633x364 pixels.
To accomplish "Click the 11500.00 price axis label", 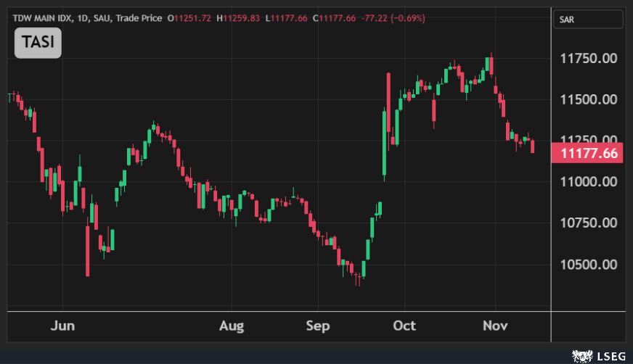I will point(589,99).
